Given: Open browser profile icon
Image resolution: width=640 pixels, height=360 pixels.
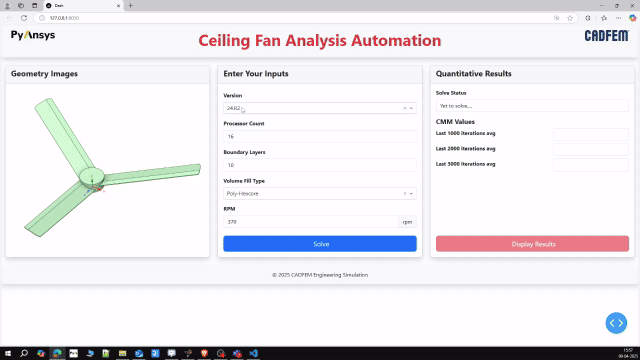Looking at the screenshot, I should point(7,6).
